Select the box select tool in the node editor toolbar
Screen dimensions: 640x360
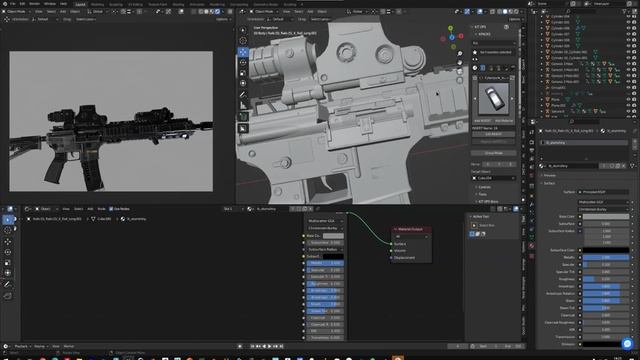(x=8, y=220)
